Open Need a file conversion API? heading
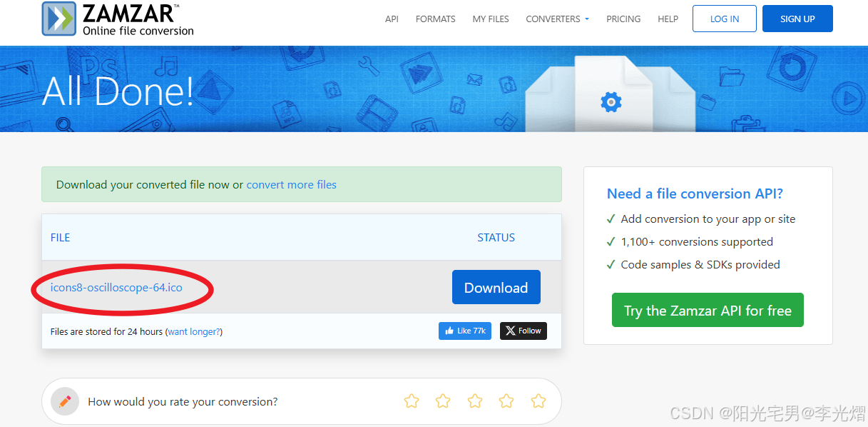868x427 pixels. (x=695, y=194)
